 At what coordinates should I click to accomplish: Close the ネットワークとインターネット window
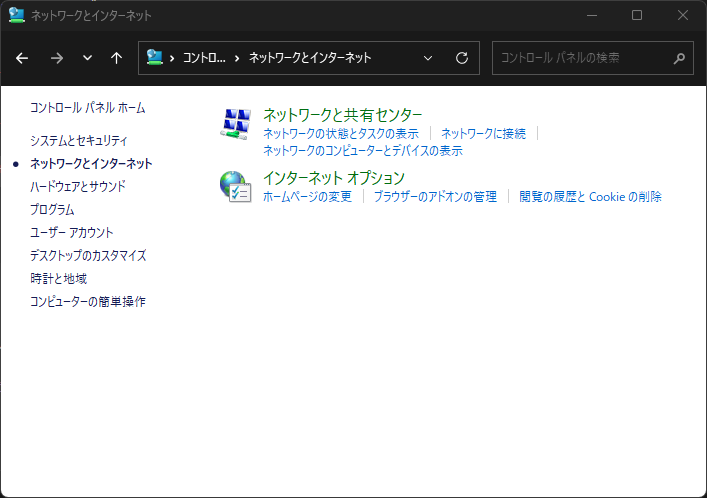coord(683,15)
